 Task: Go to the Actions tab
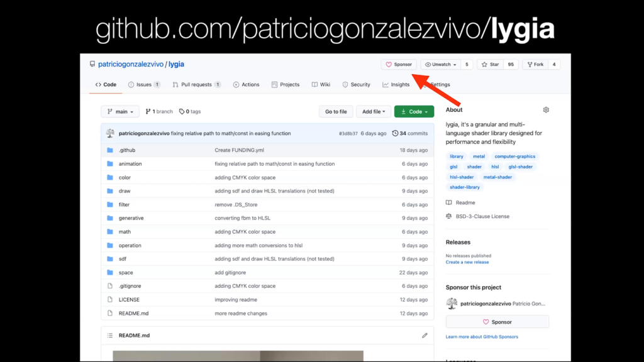point(247,85)
